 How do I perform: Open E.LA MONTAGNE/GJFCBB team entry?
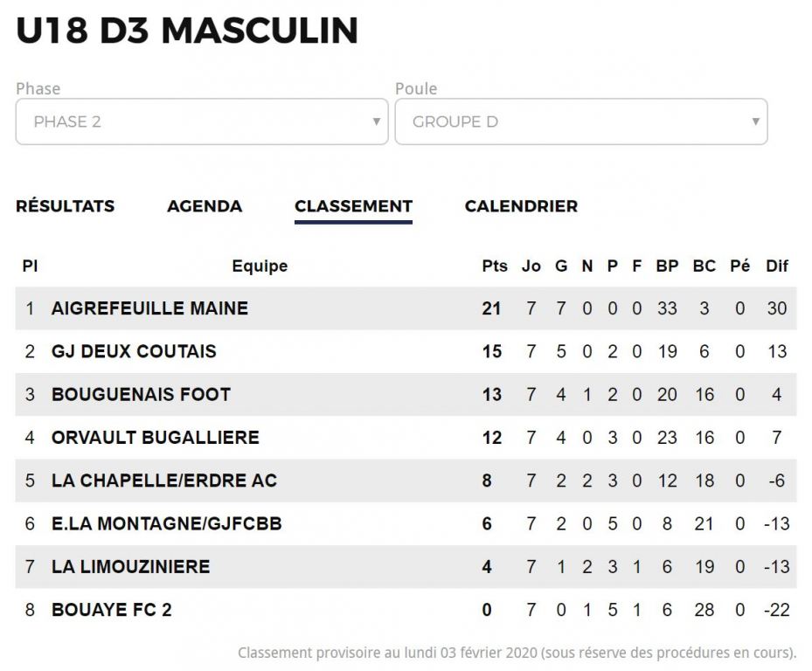pos(166,523)
